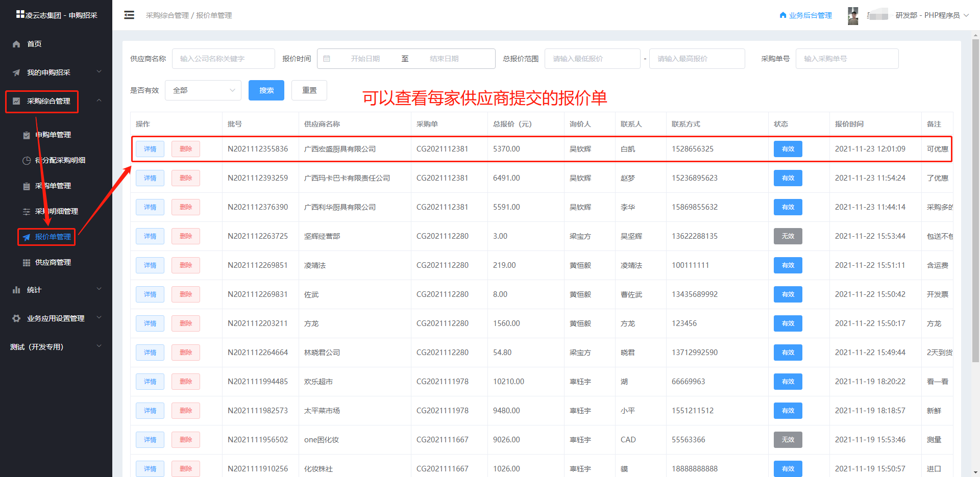Image resolution: width=980 pixels, height=477 pixels.
Task: Click the grid icon beside 供应商管理
Action: (x=27, y=262)
